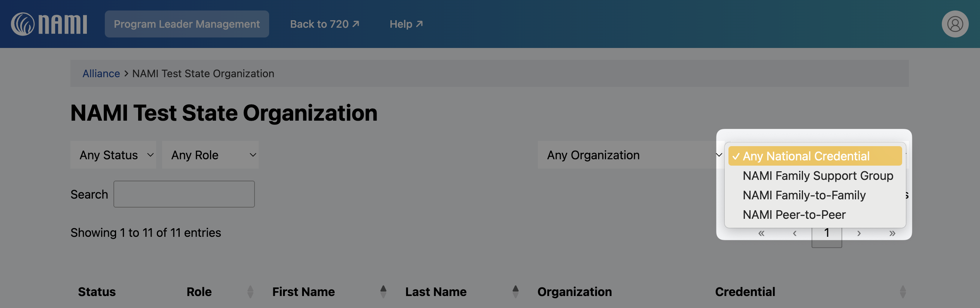
Task: Go to first page double-arrow
Action: [x=761, y=233]
